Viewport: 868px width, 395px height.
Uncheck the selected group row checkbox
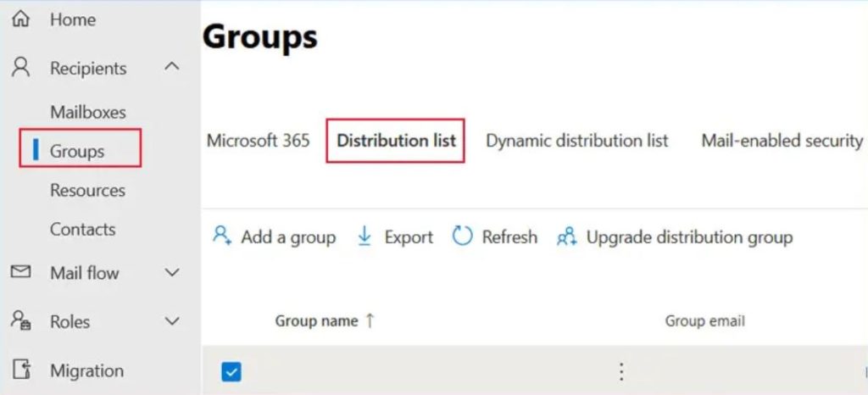(x=231, y=372)
